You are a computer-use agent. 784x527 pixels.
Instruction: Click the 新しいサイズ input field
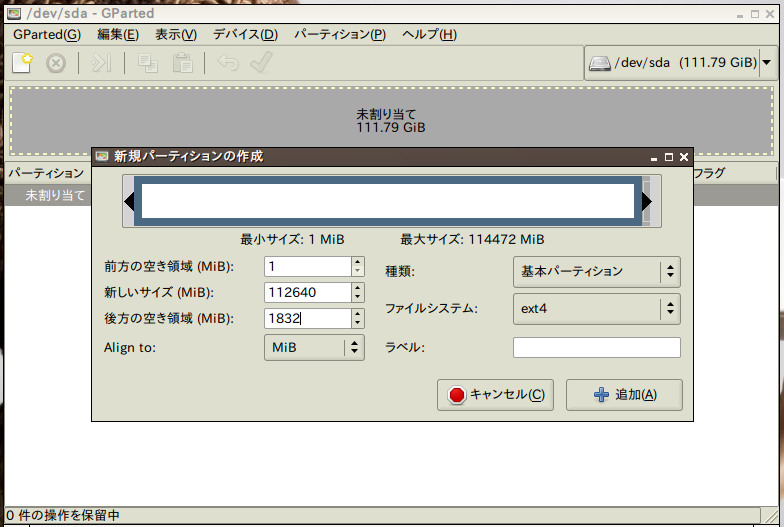coord(308,292)
